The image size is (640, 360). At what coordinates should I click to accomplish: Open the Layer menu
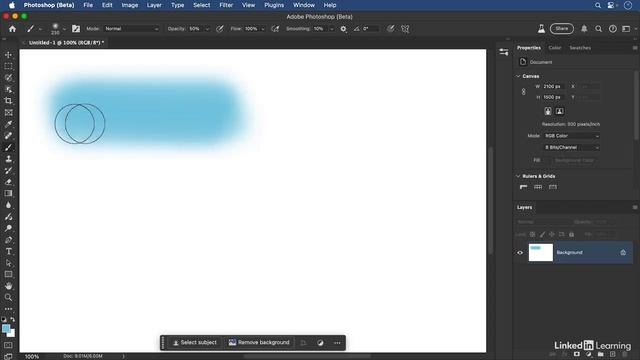154,5
